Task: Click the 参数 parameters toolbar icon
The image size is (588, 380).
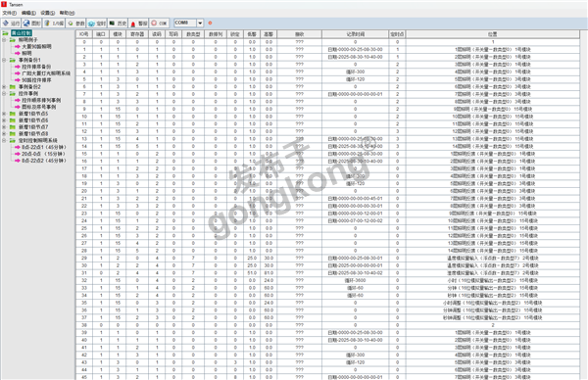Action: 76,24
